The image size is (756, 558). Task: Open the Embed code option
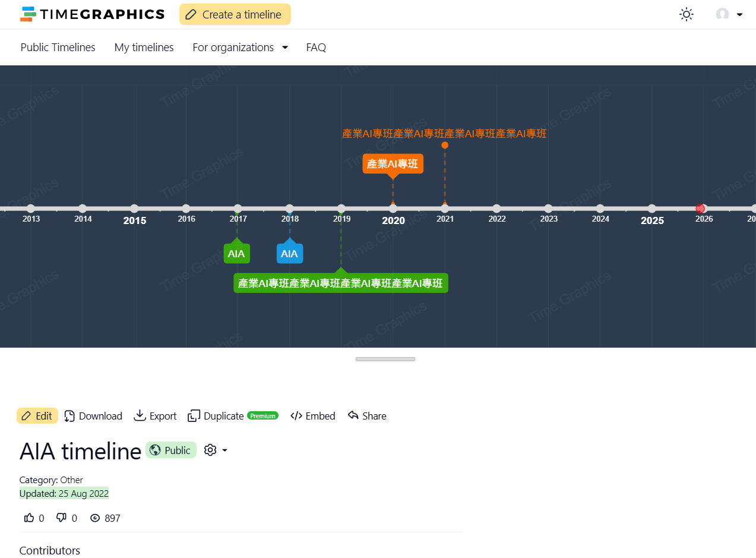point(313,416)
